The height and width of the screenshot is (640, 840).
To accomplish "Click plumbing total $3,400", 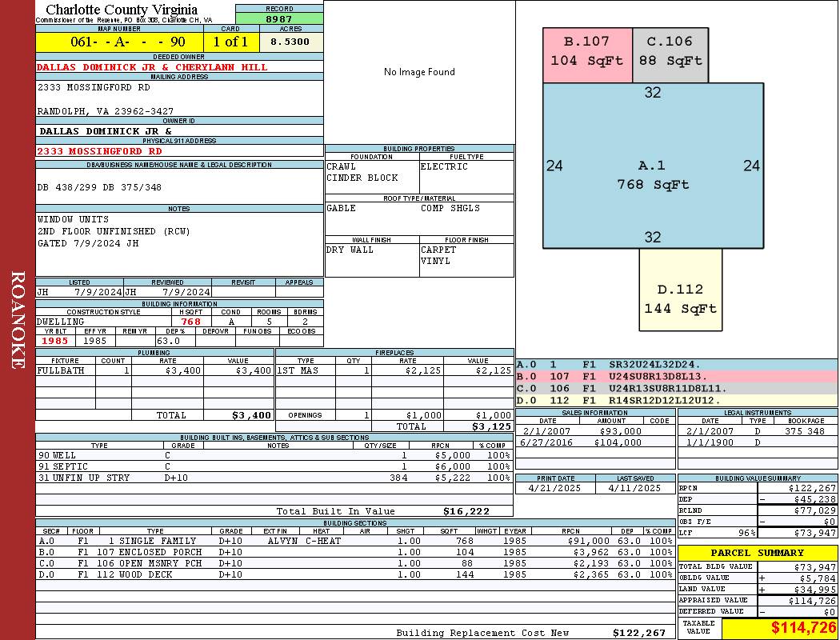I will point(252,415).
